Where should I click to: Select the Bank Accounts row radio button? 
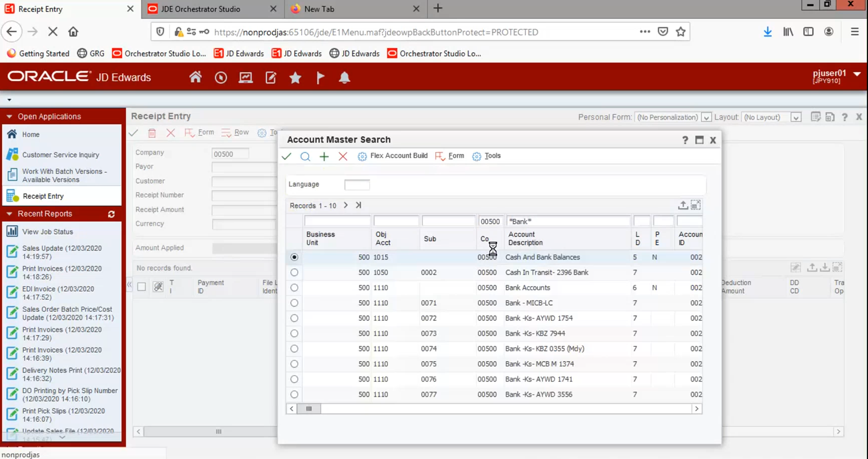(294, 288)
